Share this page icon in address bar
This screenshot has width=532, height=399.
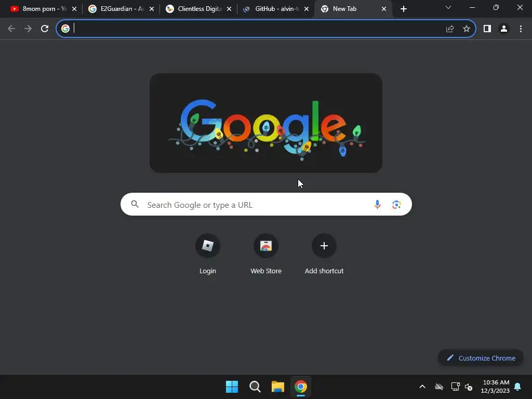450,29
